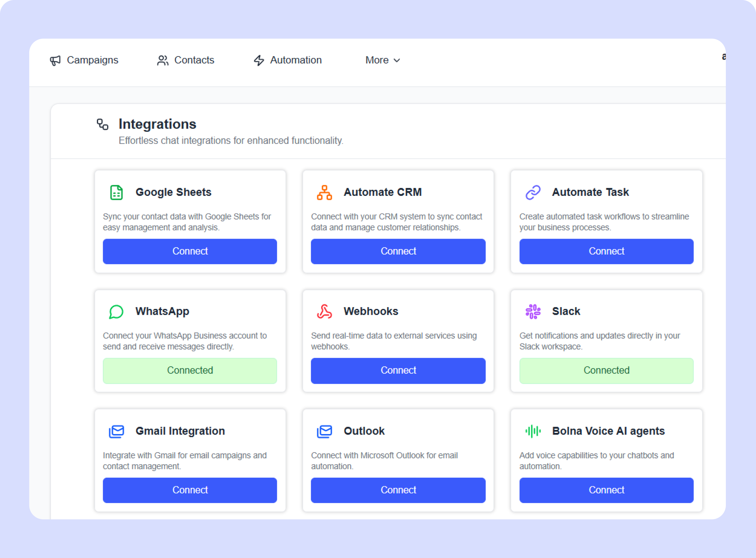The width and height of the screenshot is (756, 558).
Task: Connect Bolna Voice AI agents
Action: pos(606,490)
